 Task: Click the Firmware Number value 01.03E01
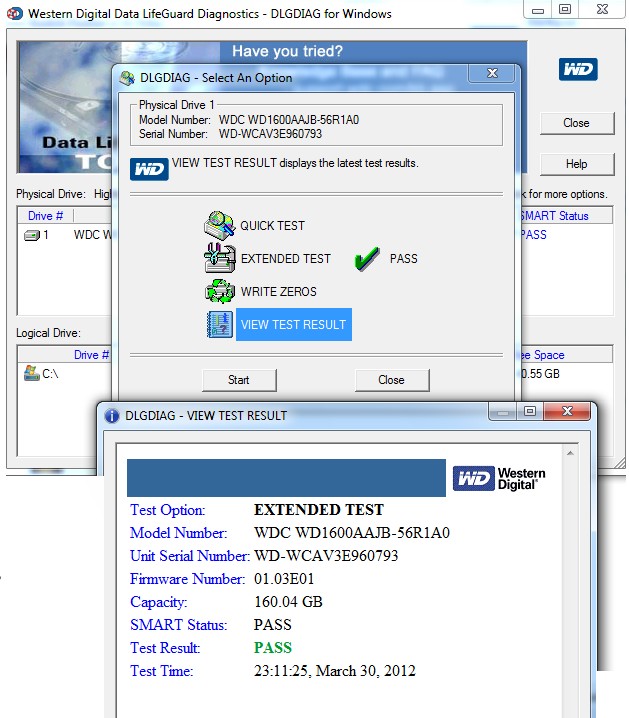pos(284,579)
